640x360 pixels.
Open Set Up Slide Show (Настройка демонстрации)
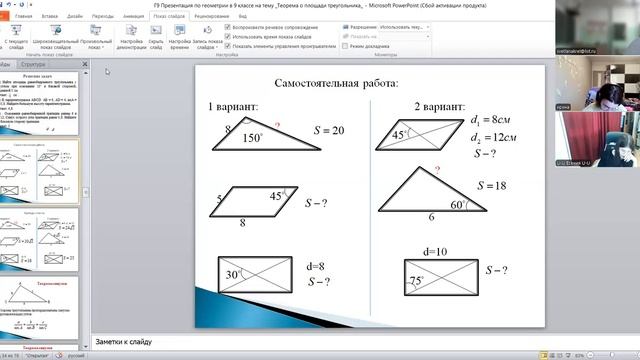131,37
